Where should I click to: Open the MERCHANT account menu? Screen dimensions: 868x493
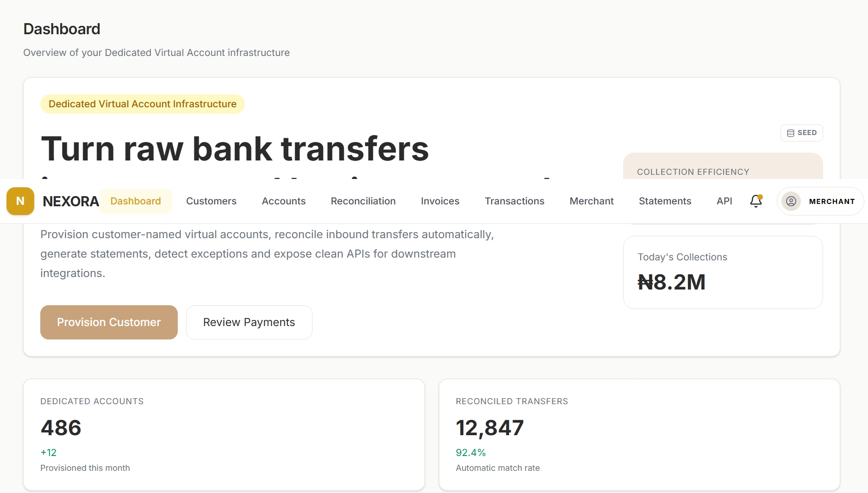coord(820,201)
